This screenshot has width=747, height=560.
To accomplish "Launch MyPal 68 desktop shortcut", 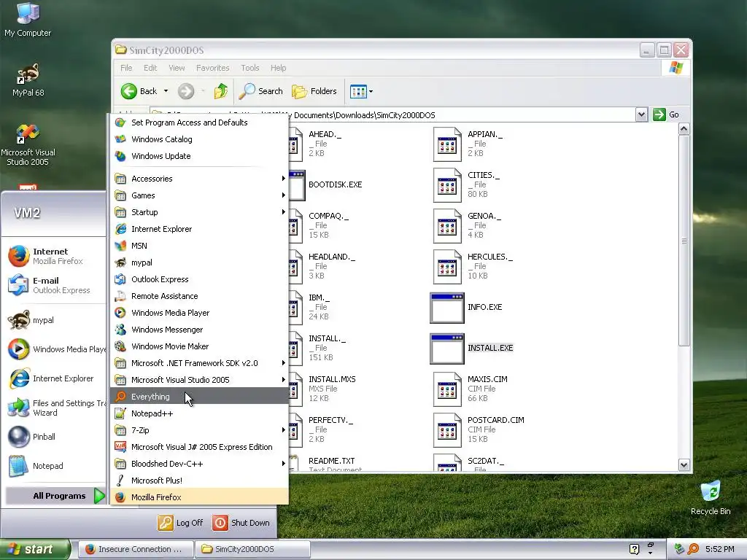I will click(28, 80).
